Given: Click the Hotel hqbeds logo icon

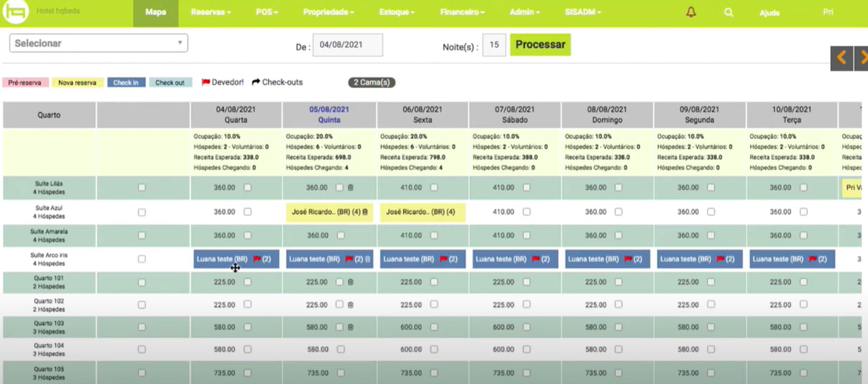Looking at the screenshot, I should [16, 12].
